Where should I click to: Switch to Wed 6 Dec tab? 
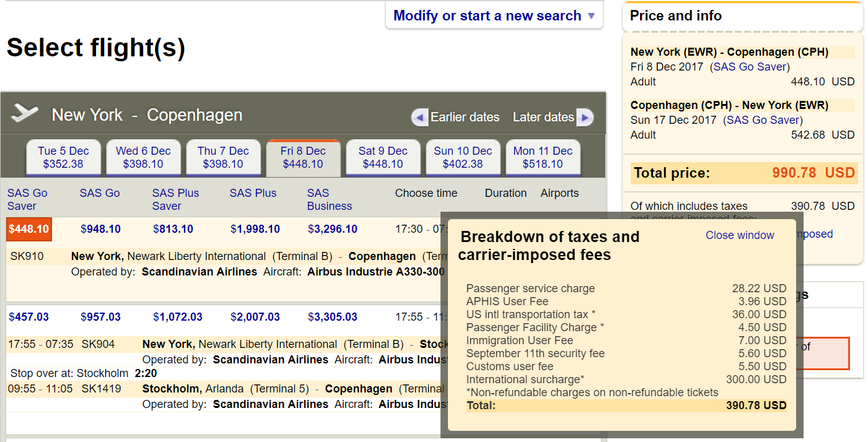pyautogui.click(x=143, y=158)
